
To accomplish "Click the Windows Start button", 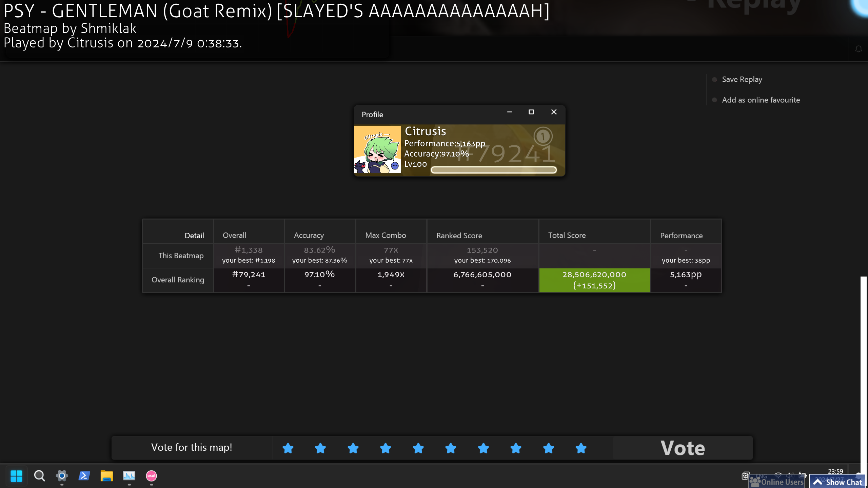I will tap(16, 476).
